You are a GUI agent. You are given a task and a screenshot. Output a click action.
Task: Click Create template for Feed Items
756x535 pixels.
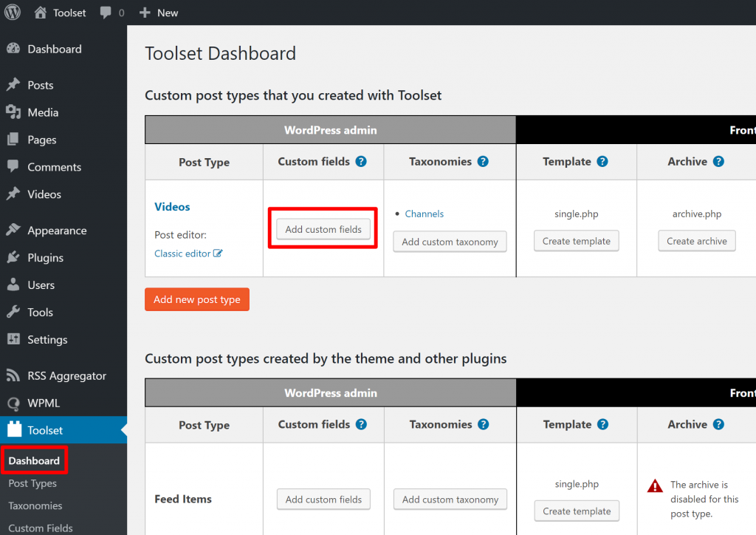(x=577, y=511)
